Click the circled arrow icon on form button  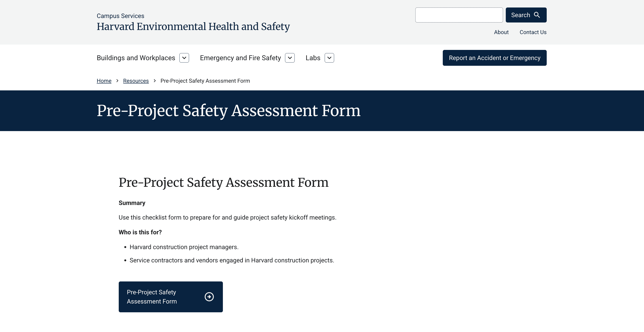click(x=209, y=297)
